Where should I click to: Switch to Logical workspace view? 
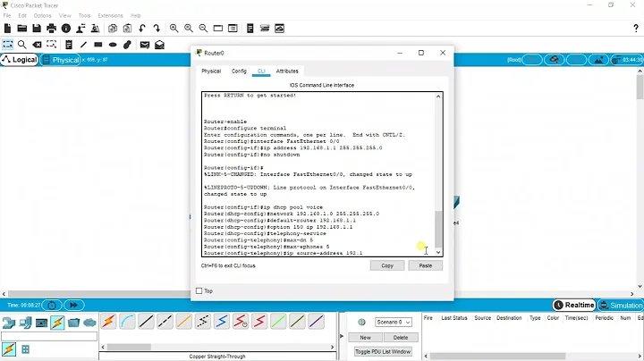coord(20,60)
